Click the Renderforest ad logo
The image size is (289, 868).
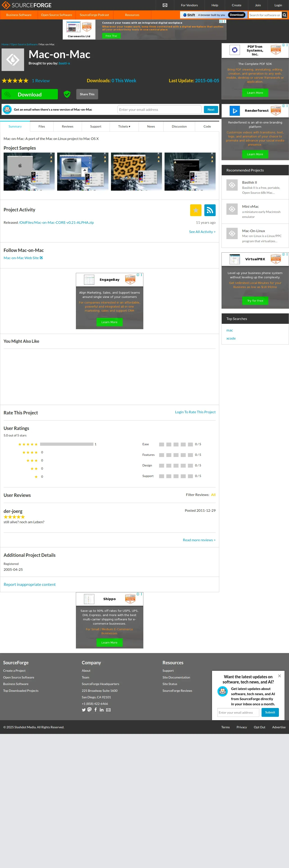[x=235, y=110]
